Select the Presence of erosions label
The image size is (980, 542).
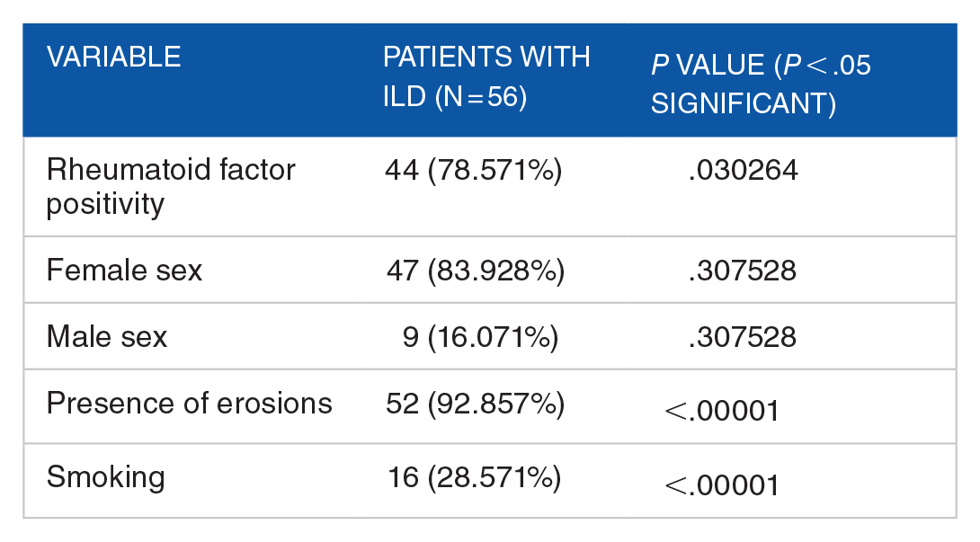190,404
